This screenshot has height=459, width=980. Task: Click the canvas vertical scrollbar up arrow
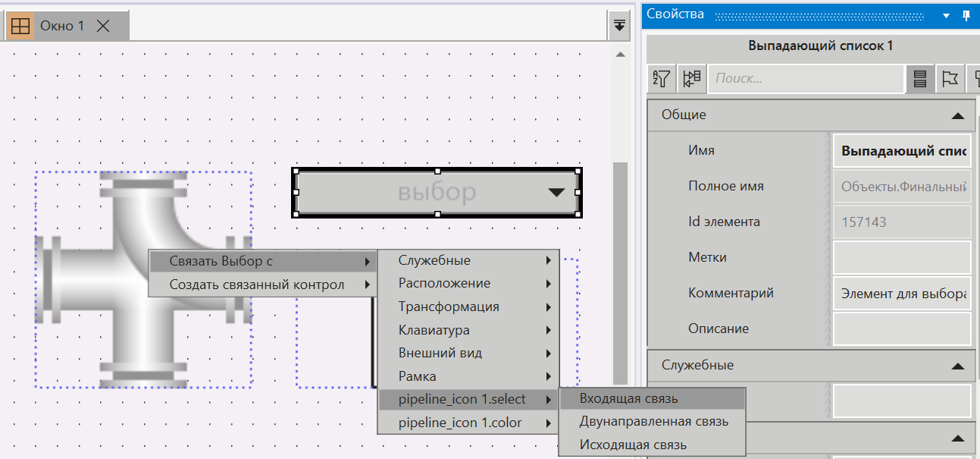pyautogui.click(x=620, y=55)
